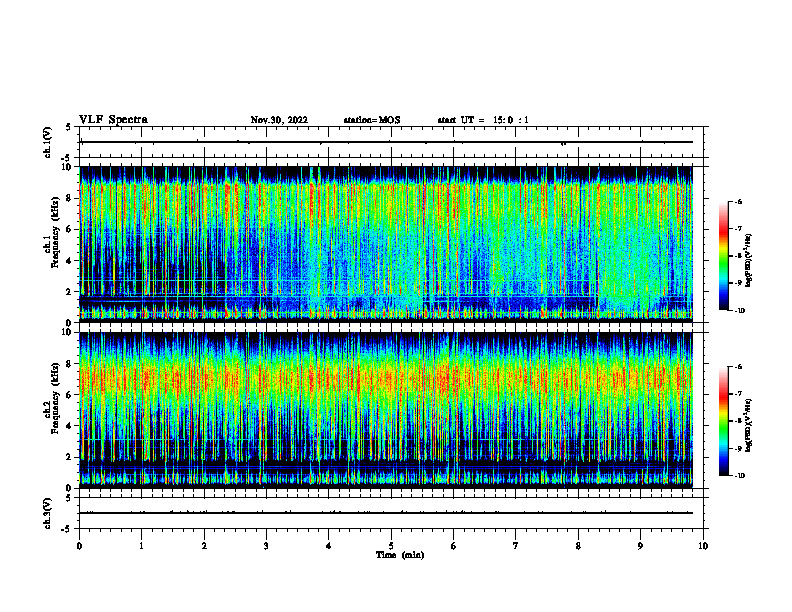Viewport: 792px width, 612px height.
Task: Click time axis tick label "1"
Action: 141,546
